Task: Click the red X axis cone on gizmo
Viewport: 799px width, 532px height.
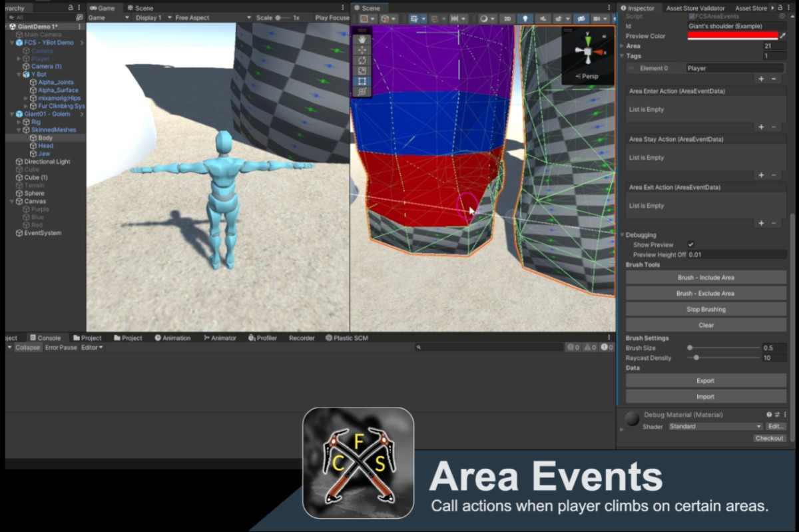Action: tap(599, 52)
